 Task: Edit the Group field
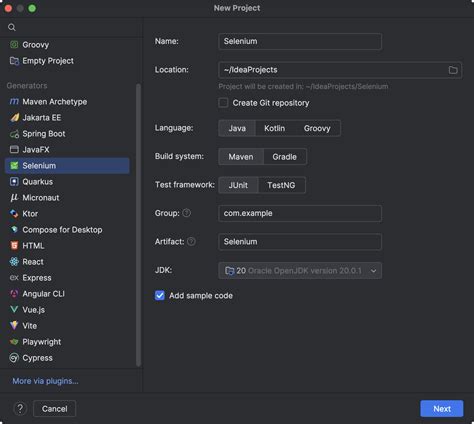[300, 213]
